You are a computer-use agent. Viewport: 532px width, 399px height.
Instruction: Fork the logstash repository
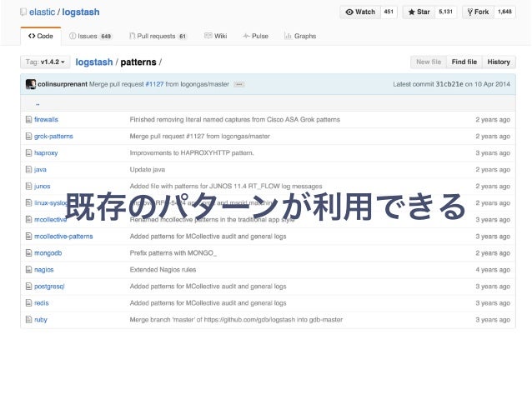point(479,12)
